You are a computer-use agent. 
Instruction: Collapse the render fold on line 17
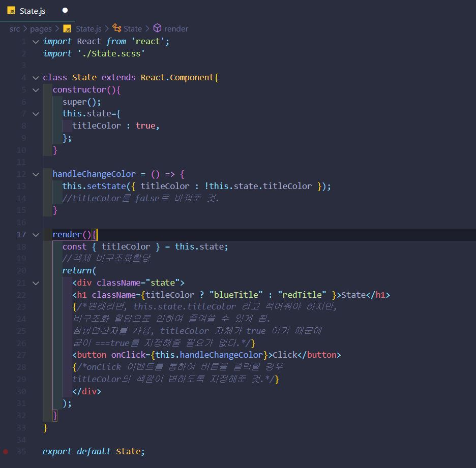click(x=36, y=235)
